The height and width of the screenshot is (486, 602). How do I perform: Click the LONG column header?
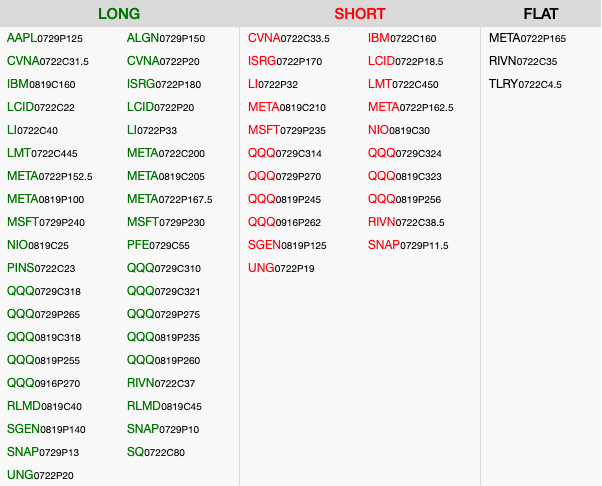119,14
